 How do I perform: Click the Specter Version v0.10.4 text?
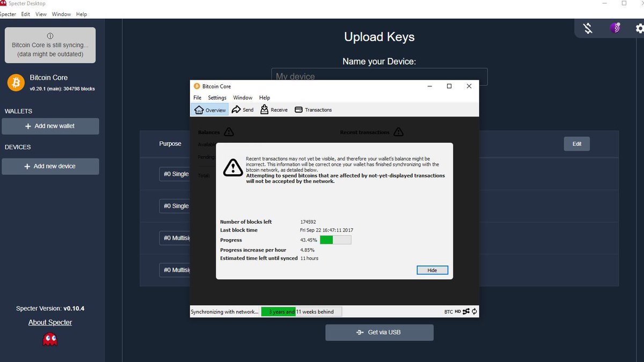[x=50, y=308]
